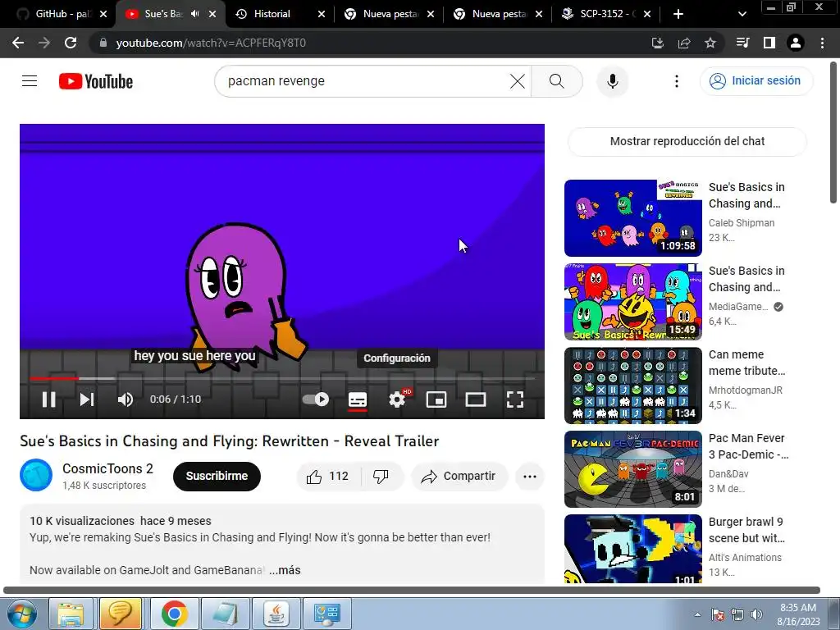This screenshot has height=630, width=840.
Task: Go to YouTube home via logo
Action: click(x=96, y=81)
